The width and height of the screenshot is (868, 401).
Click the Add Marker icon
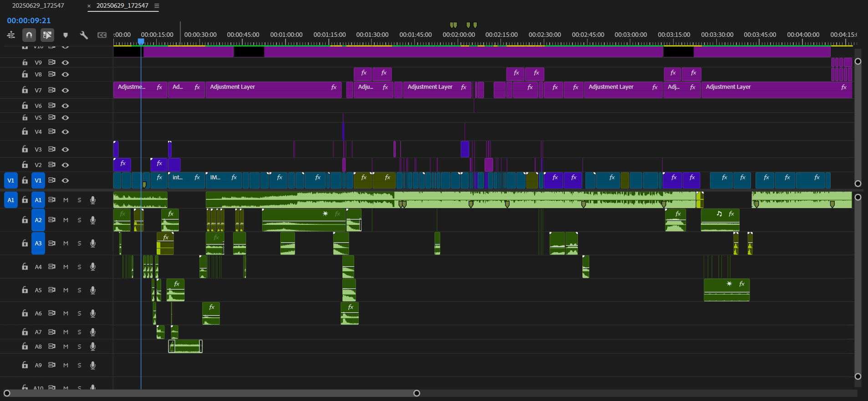[x=66, y=35]
